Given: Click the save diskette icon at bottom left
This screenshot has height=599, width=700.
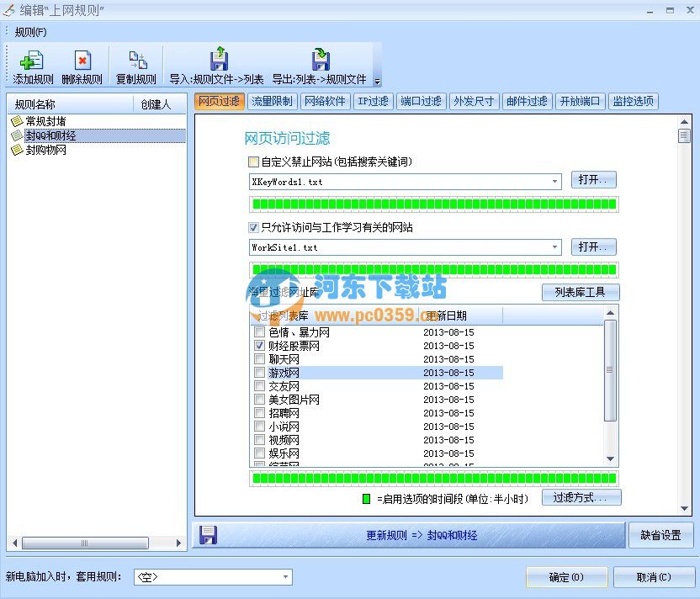Looking at the screenshot, I should point(207,535).
